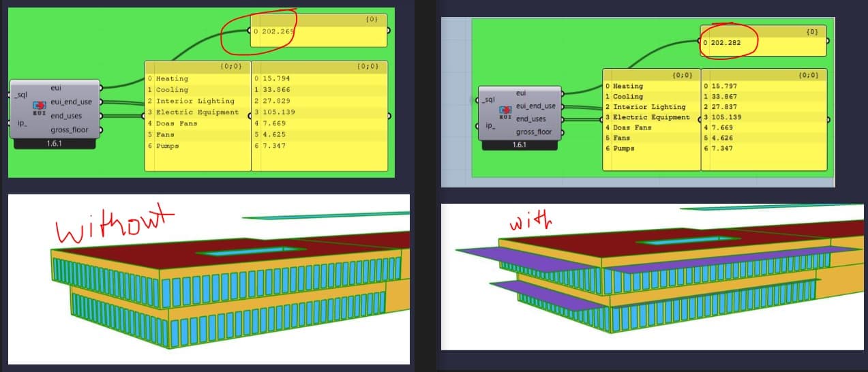Click the _sql input on left component
Image resolution: width=868 pixels, height=372 pixels.
[20, 94]
